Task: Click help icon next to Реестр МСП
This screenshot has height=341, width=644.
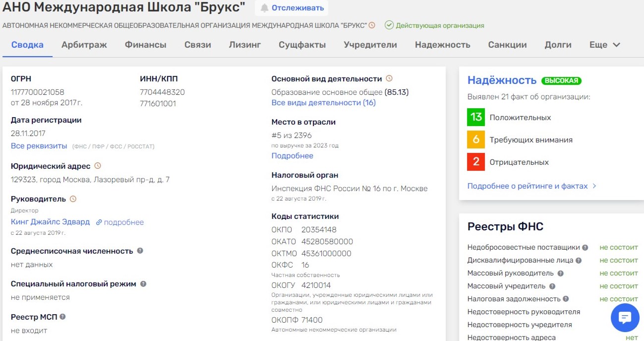Action: click(62, 317)
